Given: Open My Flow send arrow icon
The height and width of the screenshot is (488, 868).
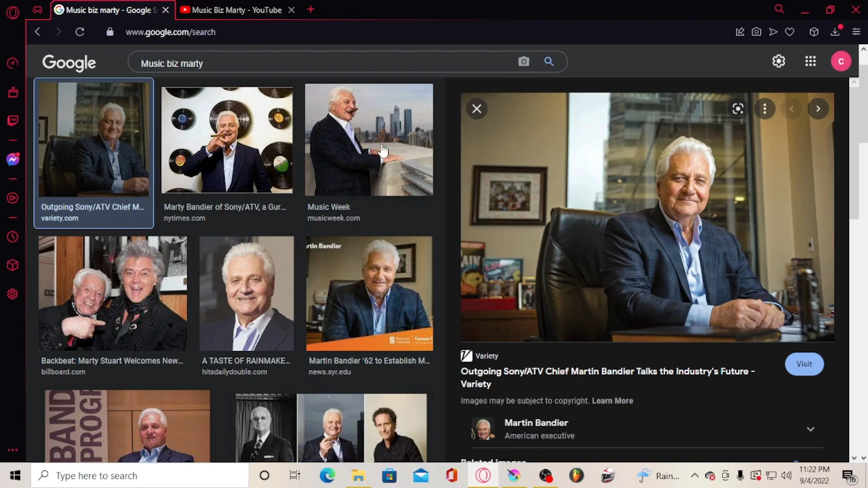Looking at the screenshot, I should pos(773,32).
